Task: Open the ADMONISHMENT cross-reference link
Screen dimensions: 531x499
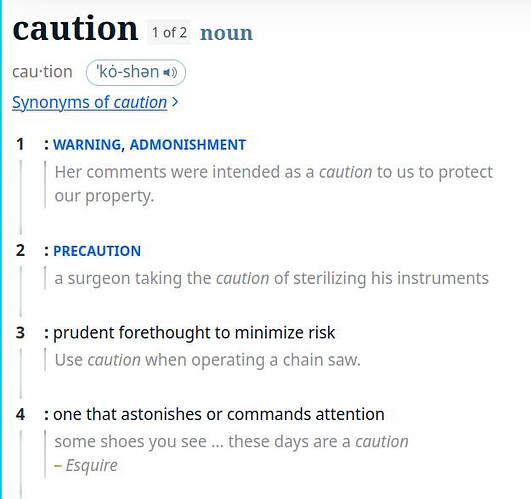Action: click(x=188, y=145)
